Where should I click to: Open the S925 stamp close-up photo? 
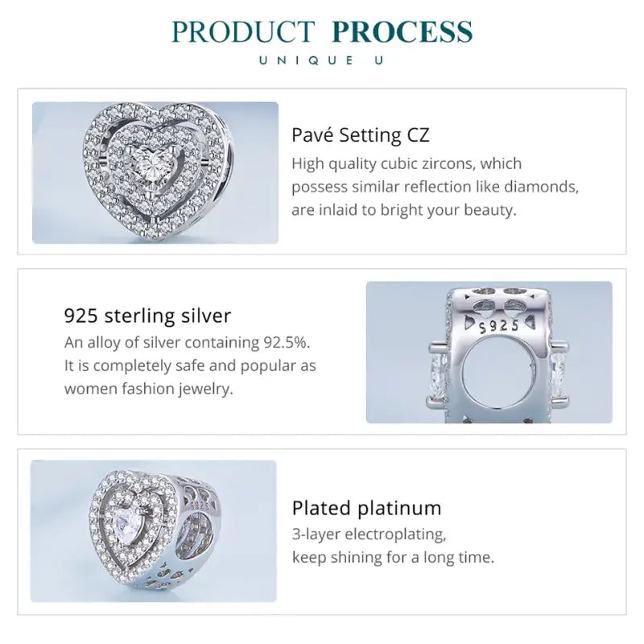(489, 352)
